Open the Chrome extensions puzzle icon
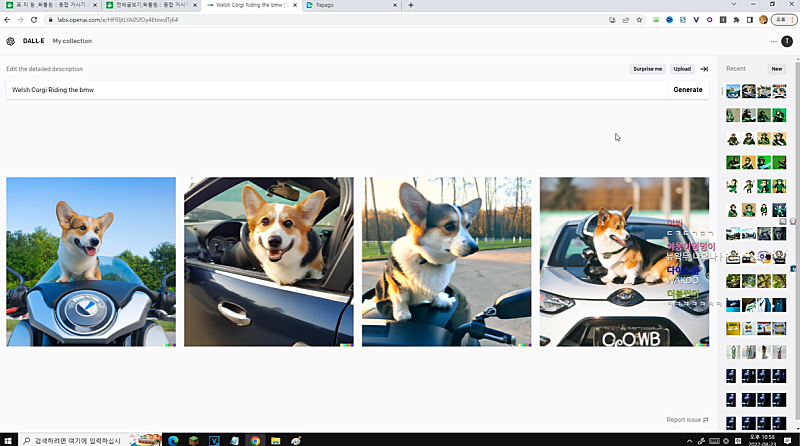 (x=736, y=19)
